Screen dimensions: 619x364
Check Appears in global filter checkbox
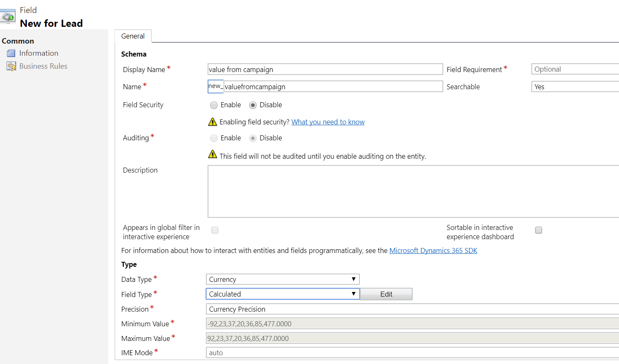click(215, 230)
